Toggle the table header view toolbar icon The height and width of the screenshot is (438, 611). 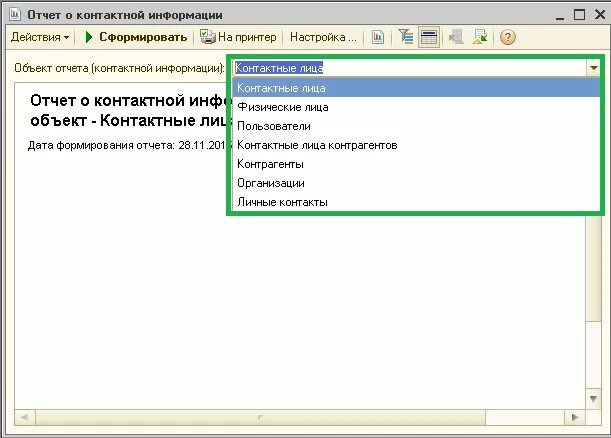tap(429, 37)
